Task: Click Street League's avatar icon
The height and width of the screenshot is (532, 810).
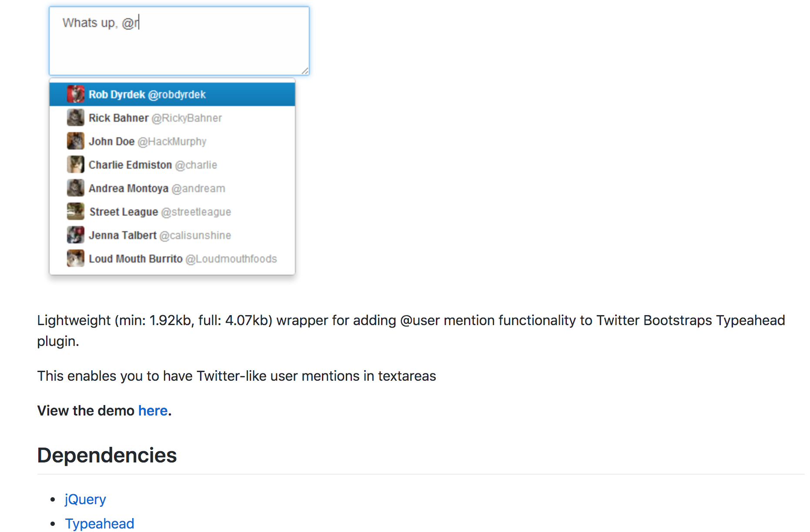Action: click(75, 212)
